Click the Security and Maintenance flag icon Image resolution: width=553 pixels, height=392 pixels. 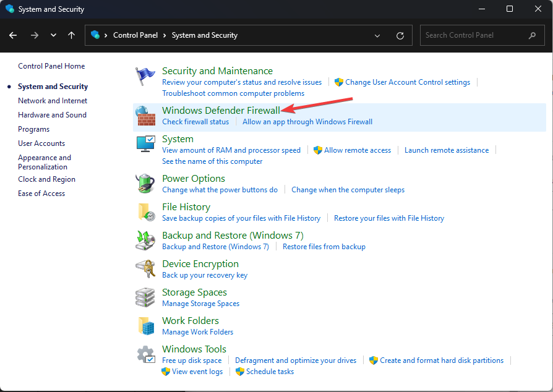tap(145, 76)
